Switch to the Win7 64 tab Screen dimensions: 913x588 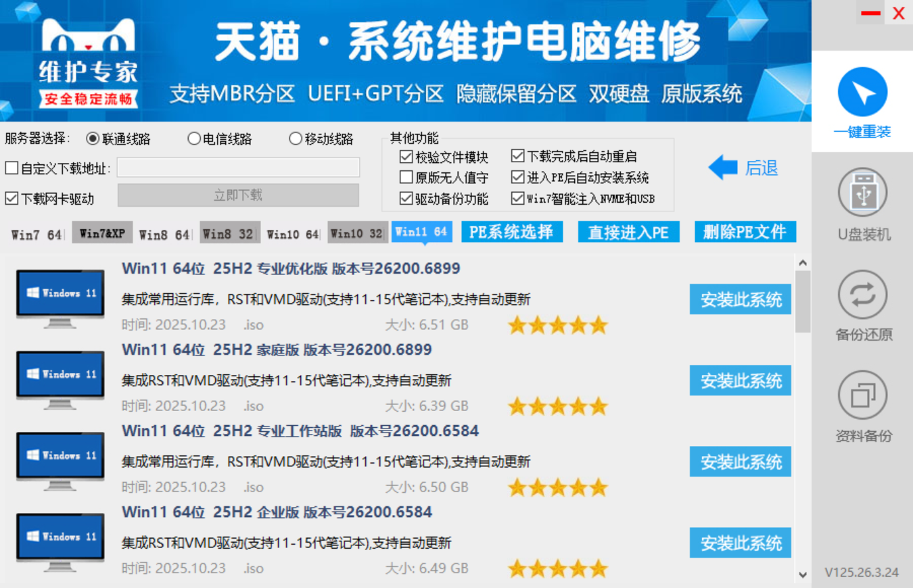point(37,235)
